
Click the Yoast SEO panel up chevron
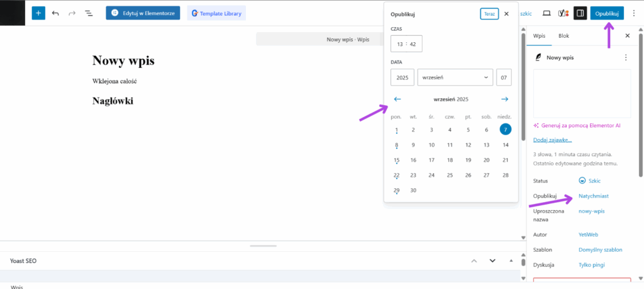click(475, 261)
